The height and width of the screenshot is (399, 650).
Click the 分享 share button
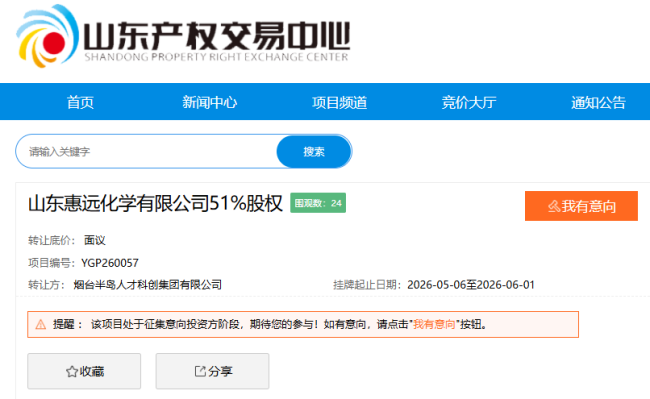(212, 371)
